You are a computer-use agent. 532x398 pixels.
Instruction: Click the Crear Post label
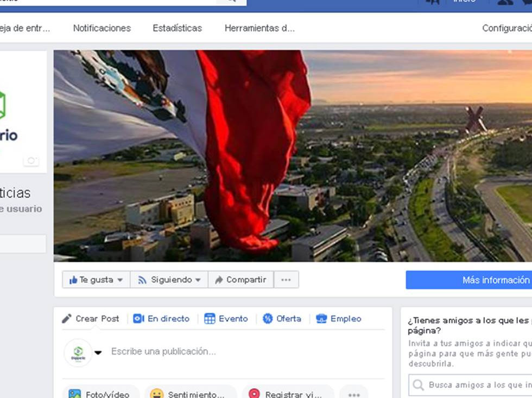97,319
